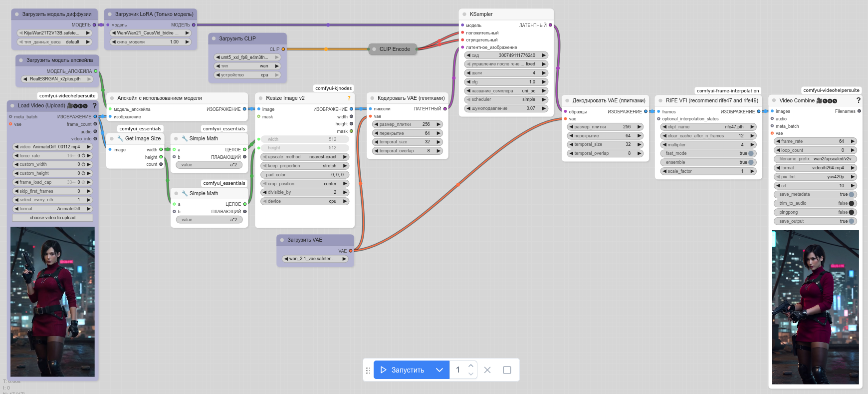This screenshot has width=868, height=394.
Task: Cancel current run with the X icon
Action: coord(487,370)
